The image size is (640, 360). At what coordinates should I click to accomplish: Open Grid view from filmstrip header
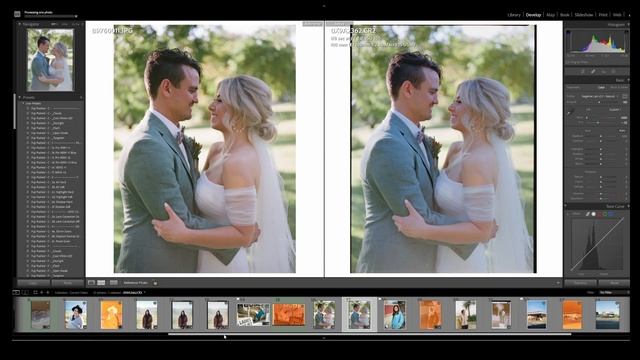(36, 292)
